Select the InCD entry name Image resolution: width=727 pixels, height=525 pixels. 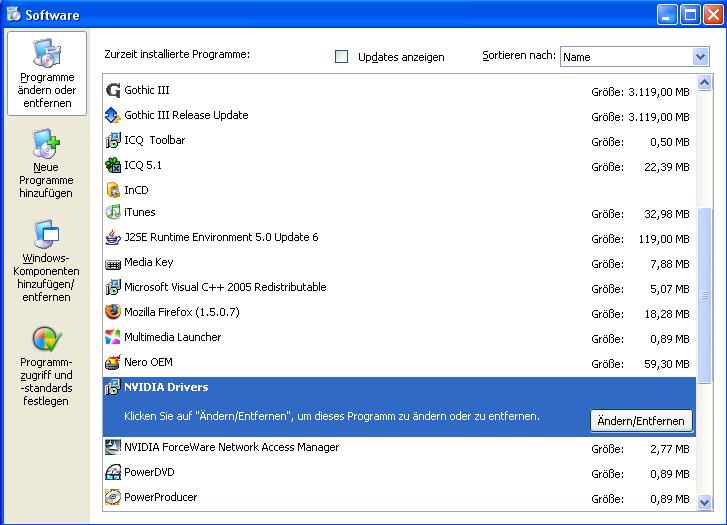coord(136,190)
